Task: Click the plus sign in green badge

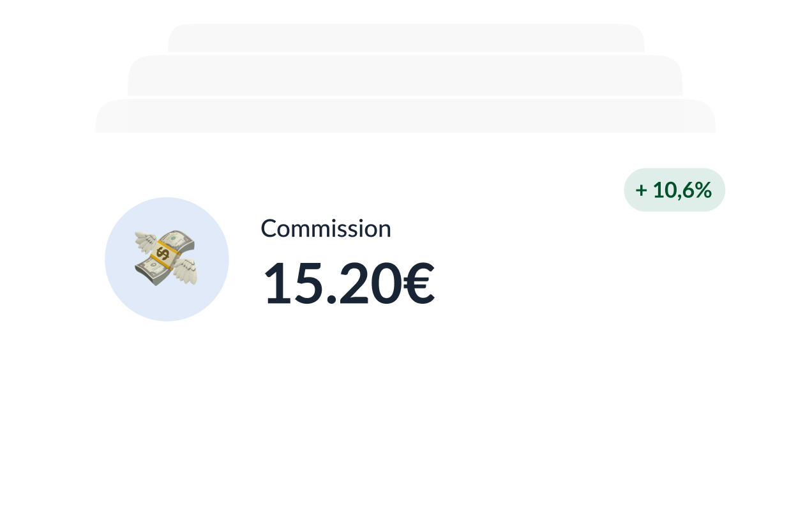Action: click(641, 190)
